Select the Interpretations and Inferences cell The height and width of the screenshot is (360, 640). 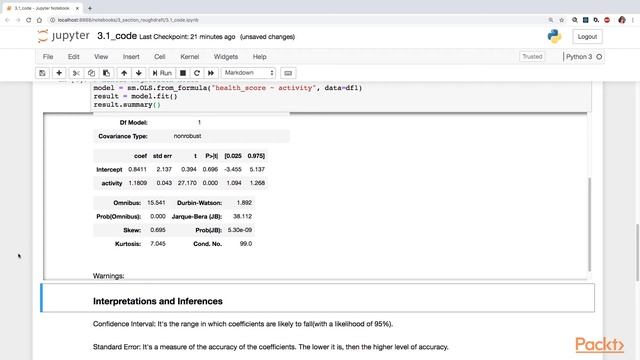318,298
